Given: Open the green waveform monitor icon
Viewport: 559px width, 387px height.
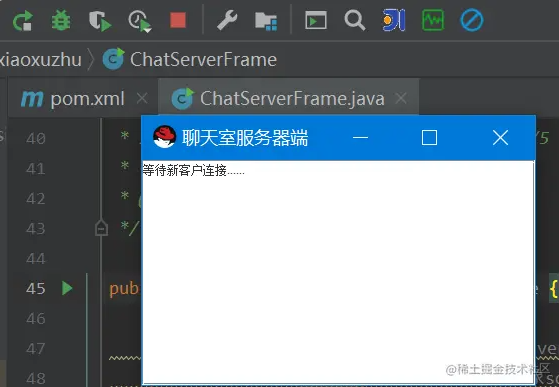Looking at the screenshot, I should click(433, 20).
